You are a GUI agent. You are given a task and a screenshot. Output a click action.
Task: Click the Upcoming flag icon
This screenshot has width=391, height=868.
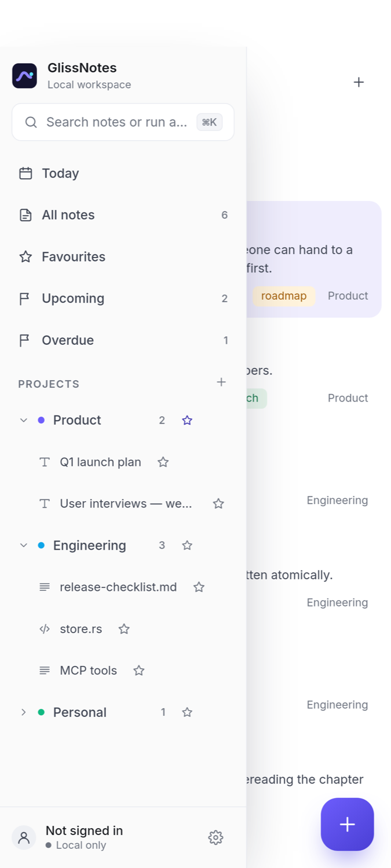click(x=24, y=299)
